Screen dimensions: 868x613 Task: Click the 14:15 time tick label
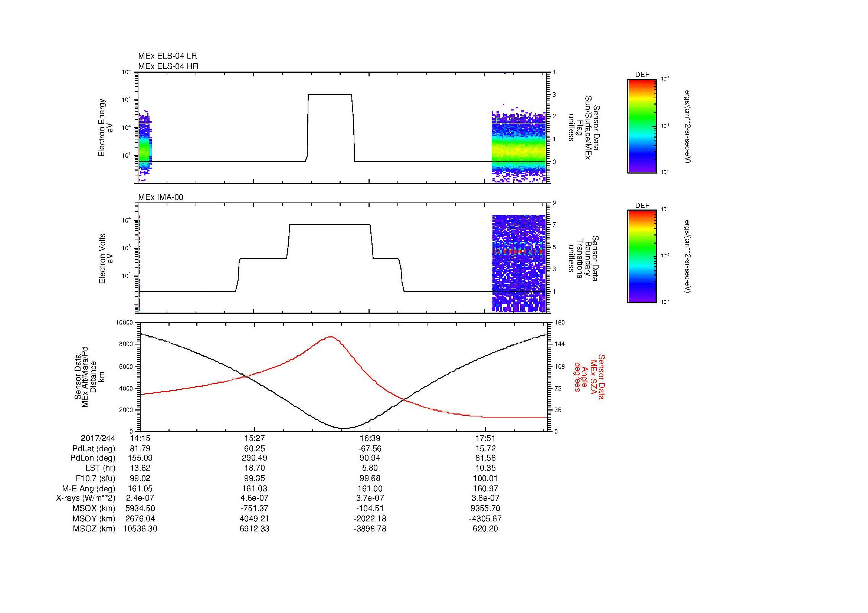coord(140,438)
